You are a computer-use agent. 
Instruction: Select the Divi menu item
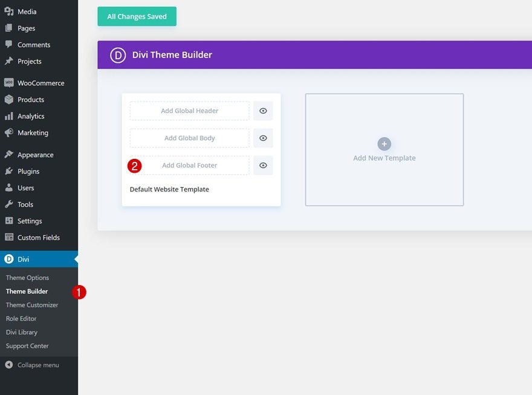point(39,259)
